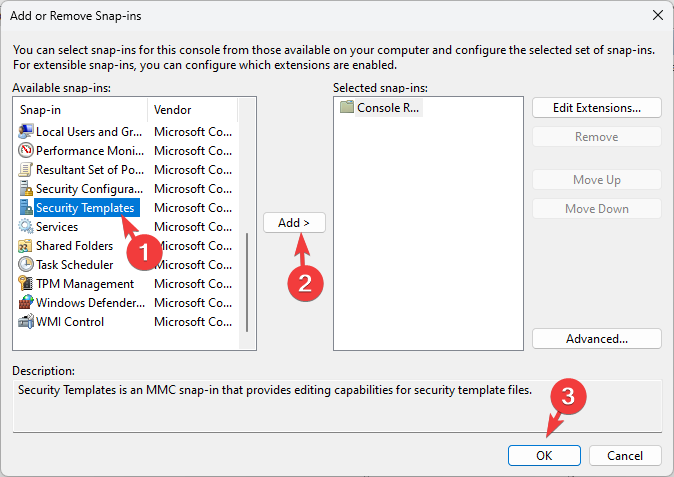The width and height of the screenshot is (674, 477).
Task: Click vendor cell of WMI Control row
Action: tap(193, 321)
